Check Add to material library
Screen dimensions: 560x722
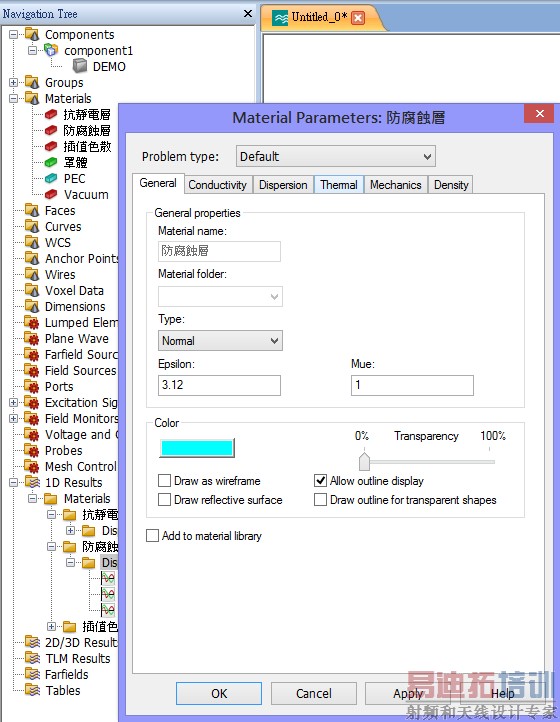click(152, 536)
